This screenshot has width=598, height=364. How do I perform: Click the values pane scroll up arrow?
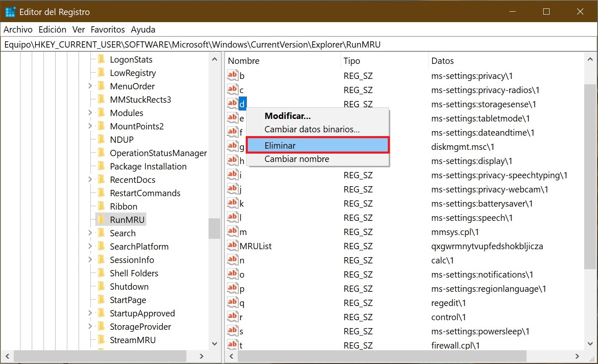590,59
